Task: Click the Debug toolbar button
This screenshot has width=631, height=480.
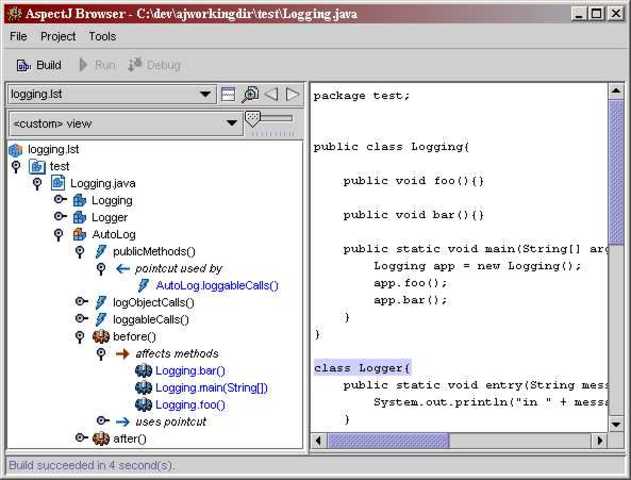Action: [155, 65]
